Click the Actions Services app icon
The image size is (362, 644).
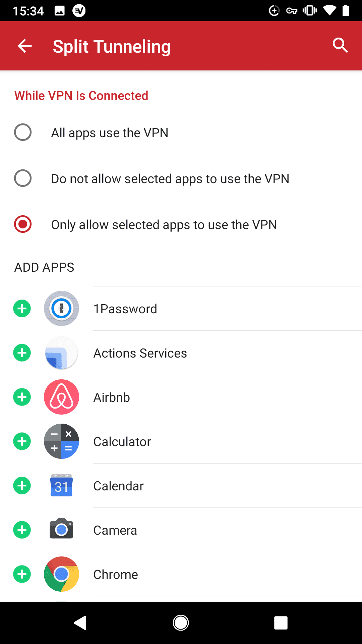61,353
